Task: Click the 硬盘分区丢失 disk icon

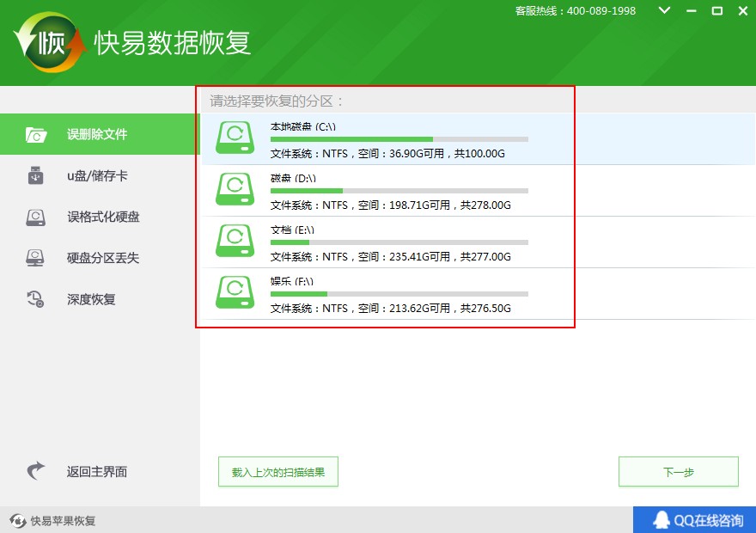Action: tap(35, 258)
